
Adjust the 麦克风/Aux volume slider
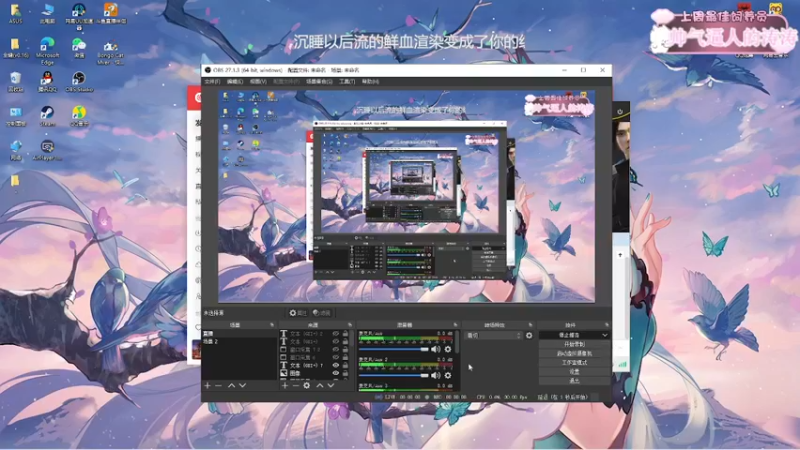point(394,349)
